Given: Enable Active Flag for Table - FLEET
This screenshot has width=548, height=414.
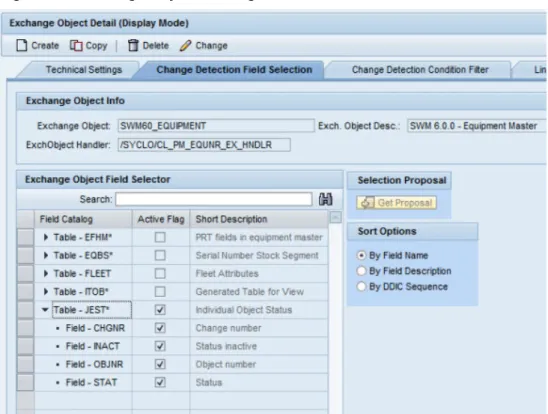Looking at the screenshot, I should pos(160,274).
